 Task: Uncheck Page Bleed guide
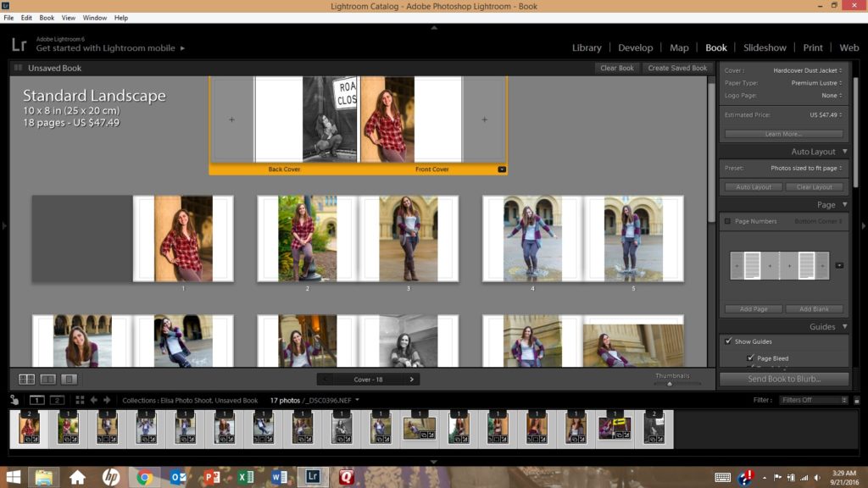pos(751,358)
